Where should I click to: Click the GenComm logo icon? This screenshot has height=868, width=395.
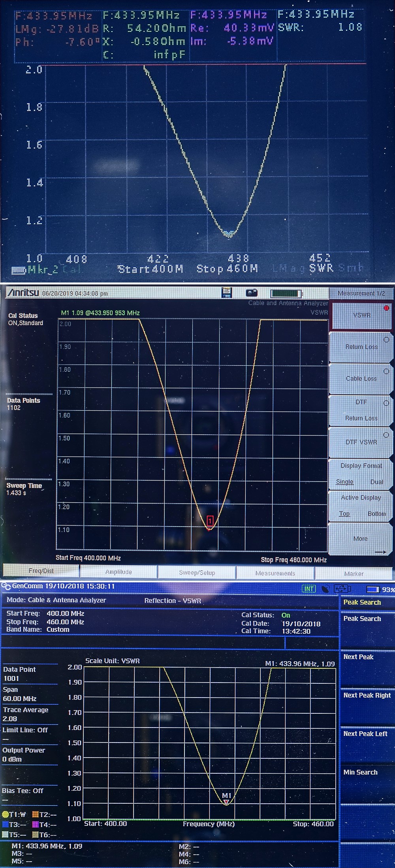pos(6,586)
